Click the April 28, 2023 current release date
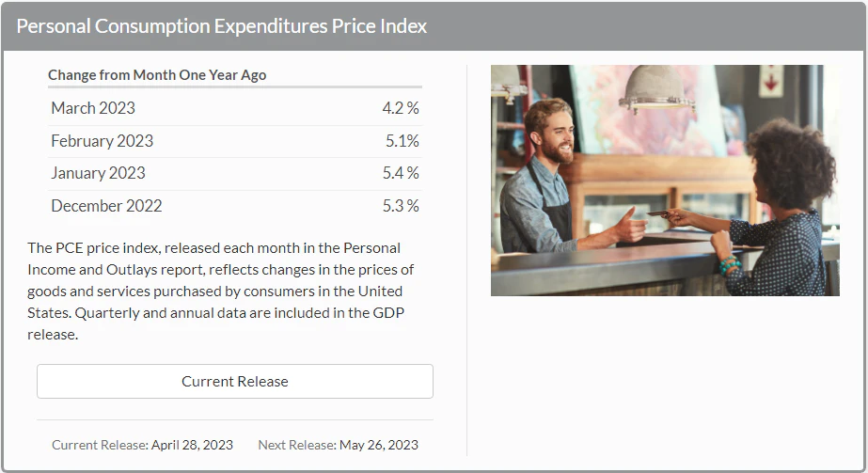Screen dimensions: 868x473 [x=192, y=445]
